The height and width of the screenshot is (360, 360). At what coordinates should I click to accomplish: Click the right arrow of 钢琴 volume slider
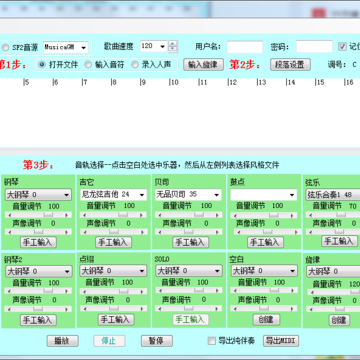[66, 215]
